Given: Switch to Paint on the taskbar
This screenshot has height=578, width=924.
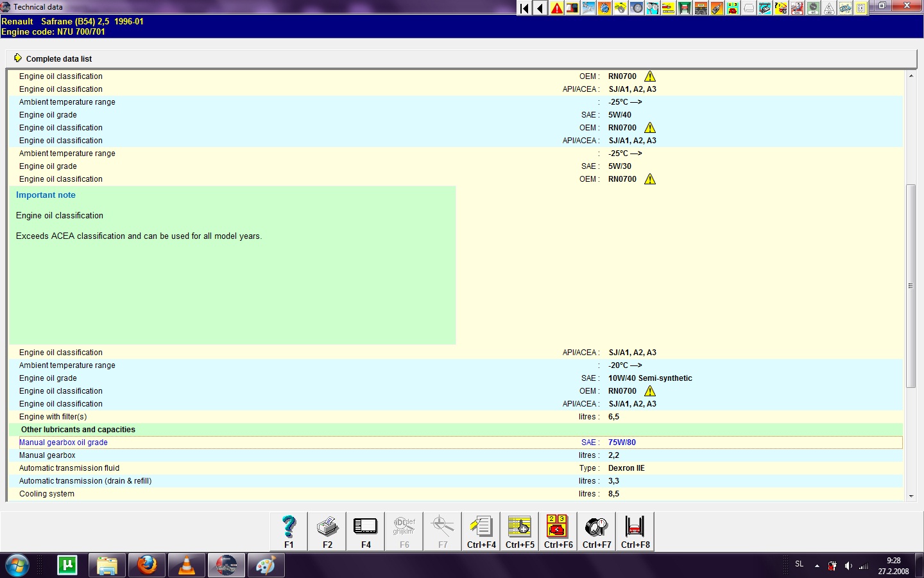Looking at the screenshot, I should click(266, 565).
